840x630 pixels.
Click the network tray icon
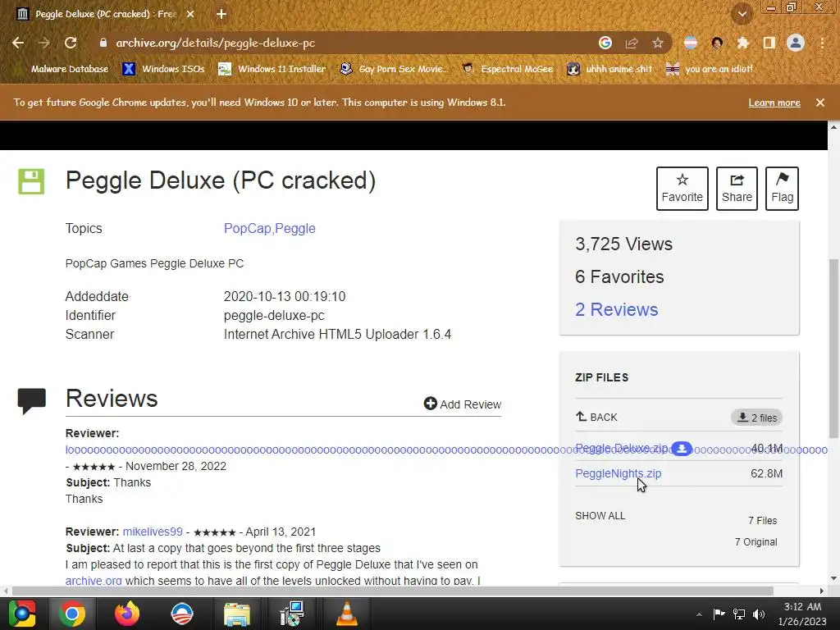(x=739, y=614)
